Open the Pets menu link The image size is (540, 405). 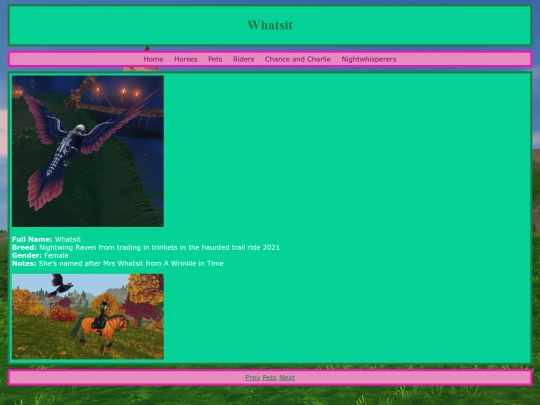point(215,59)
